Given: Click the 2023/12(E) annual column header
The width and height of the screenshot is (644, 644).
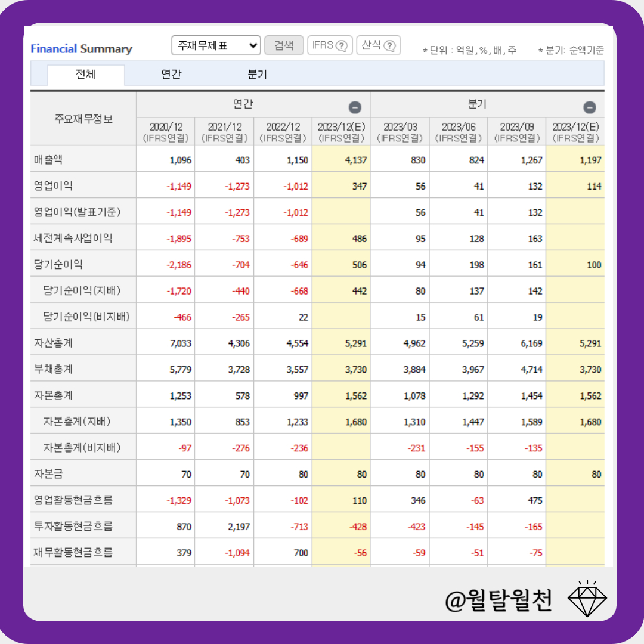Looking at the screenshot, I should (x=340, y=132).
